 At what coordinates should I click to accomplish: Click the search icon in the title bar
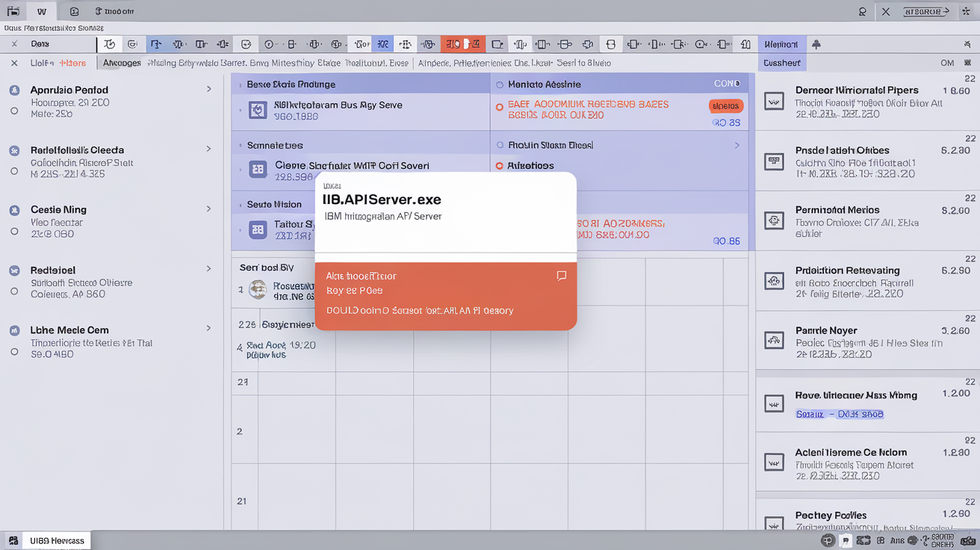(863, 12)
